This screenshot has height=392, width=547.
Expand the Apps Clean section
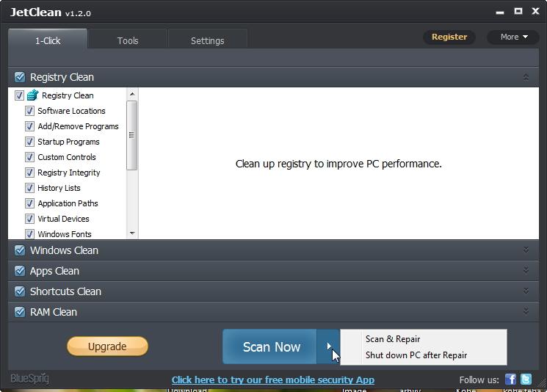pos(526,271)
